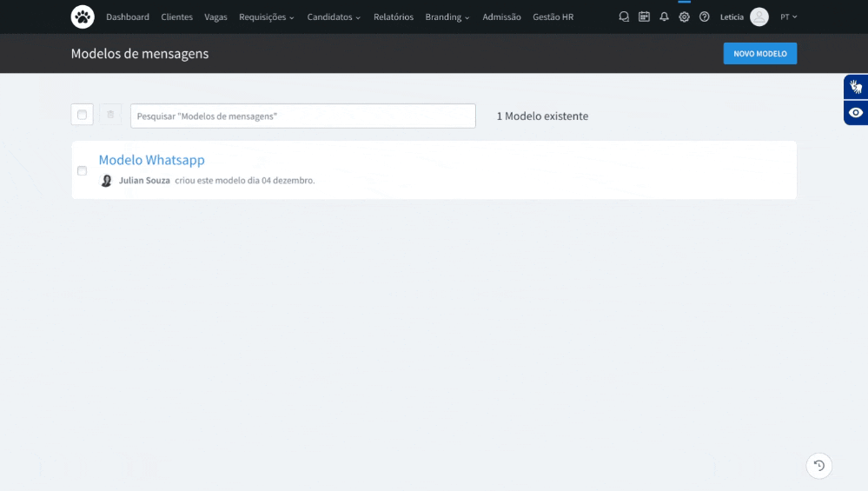Click the Leticia username label
The height and width of the screenshot is (491, 868).
pos(732,17)
